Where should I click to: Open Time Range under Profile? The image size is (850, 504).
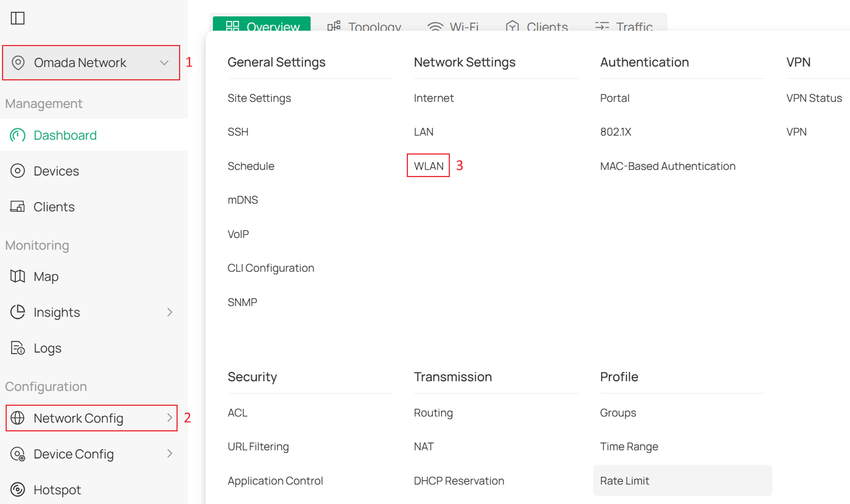(629, 447)
